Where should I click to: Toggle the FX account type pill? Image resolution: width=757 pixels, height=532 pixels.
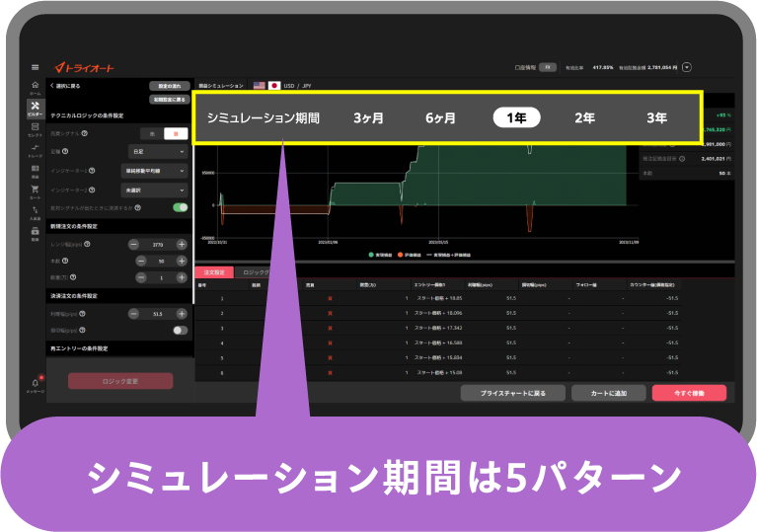point(548,67)
